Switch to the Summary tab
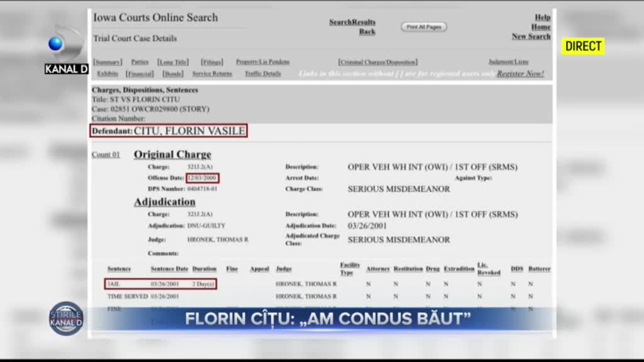Screen dimensions: 644x362 (108, 62)
